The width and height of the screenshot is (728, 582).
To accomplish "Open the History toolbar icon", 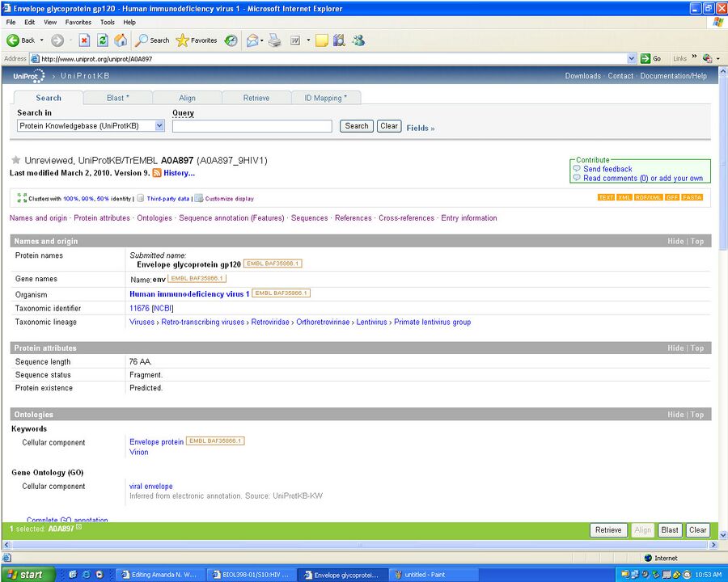I will point(231,40).
